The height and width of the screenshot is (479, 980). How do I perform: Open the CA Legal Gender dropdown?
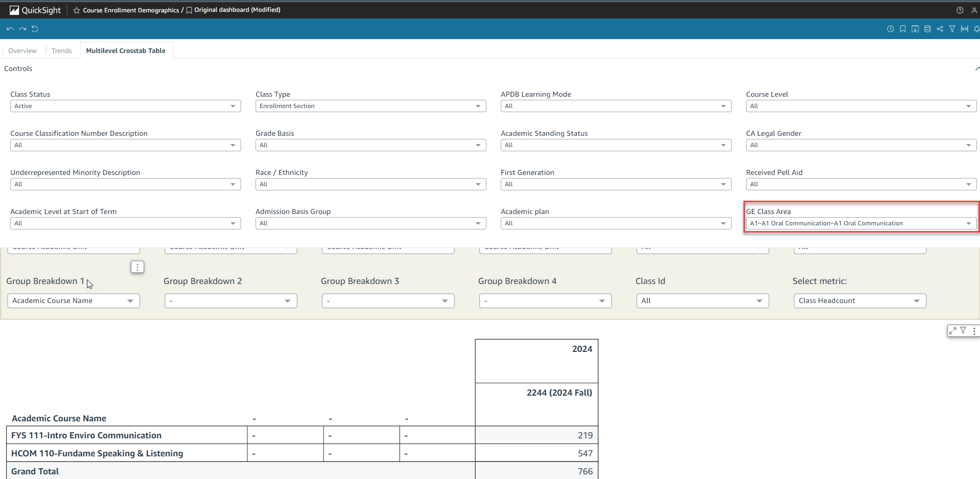coord(861,145)
